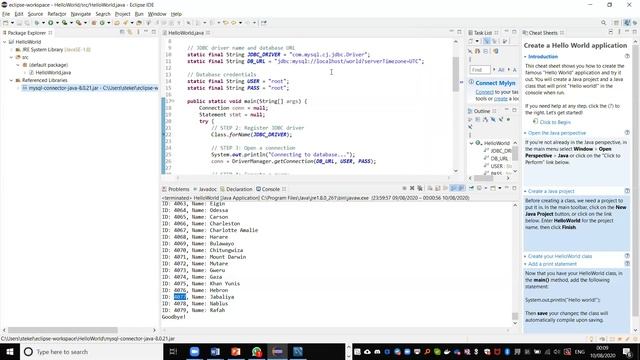Click the New Java Class green icon
Viewport: 640px width, 360px height.
pos(102,23)
